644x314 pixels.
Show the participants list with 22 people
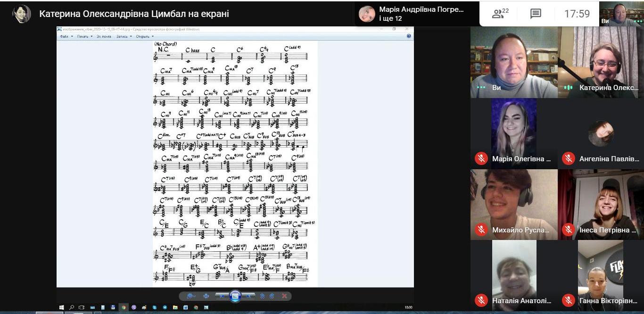click(500, 14)
